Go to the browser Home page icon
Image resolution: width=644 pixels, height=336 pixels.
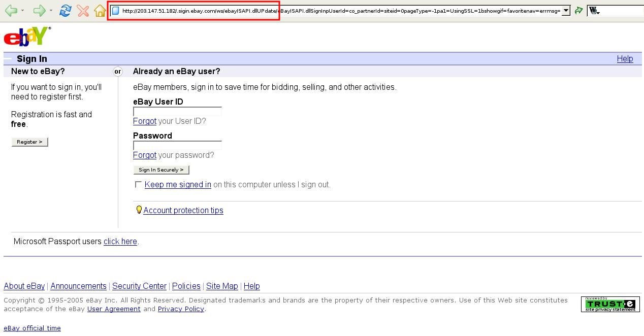coord(100,11)
